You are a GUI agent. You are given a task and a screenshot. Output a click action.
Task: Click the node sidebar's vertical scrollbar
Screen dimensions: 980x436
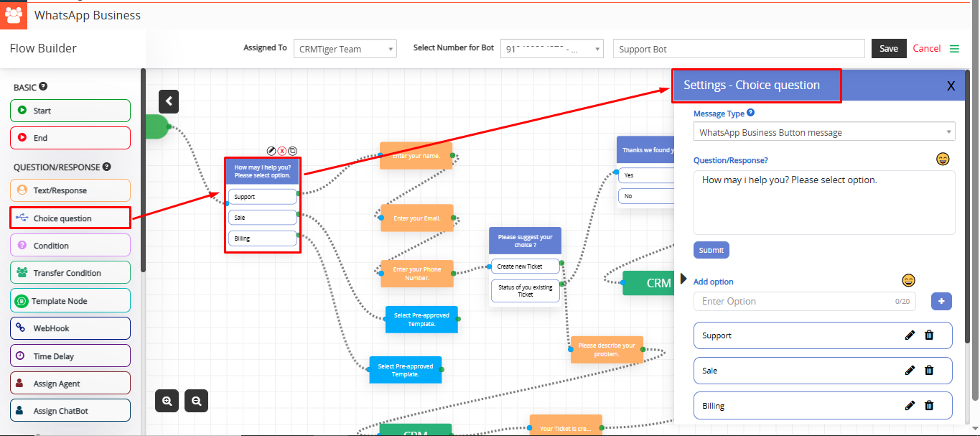pos(144,170)
